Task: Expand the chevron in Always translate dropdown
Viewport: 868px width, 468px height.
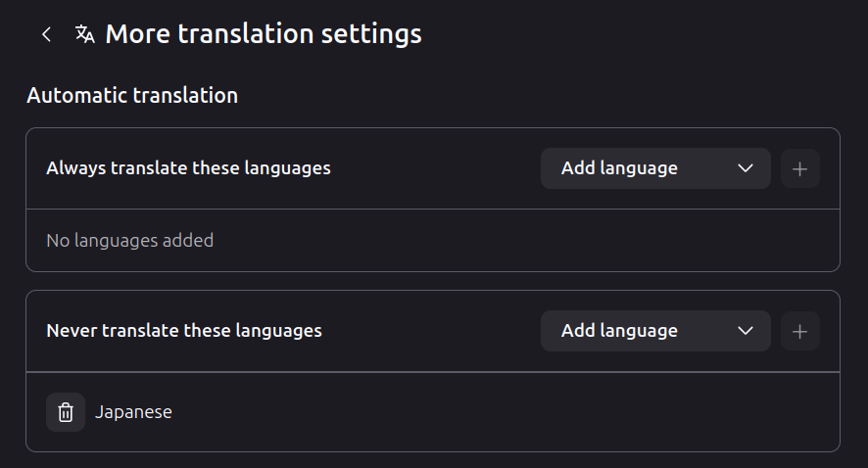Action: coord(745,168)
